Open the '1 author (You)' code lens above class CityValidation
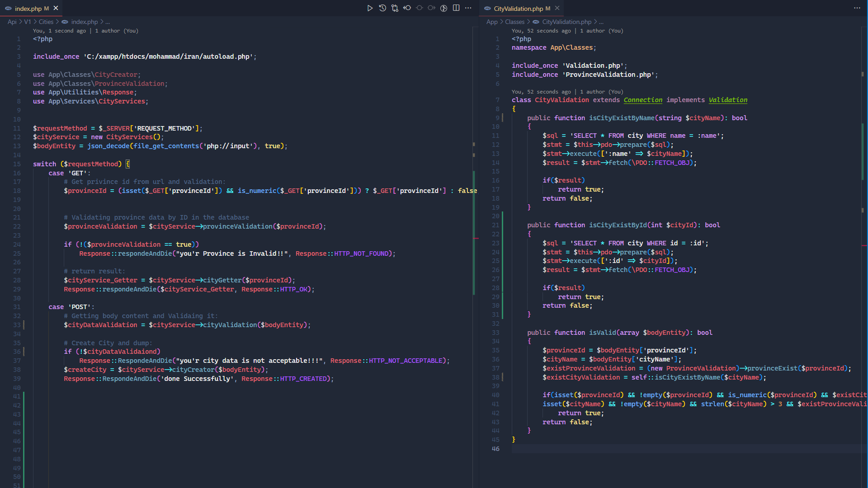The height and width of the screenshot is (488, 868). (x=602, y=92)
